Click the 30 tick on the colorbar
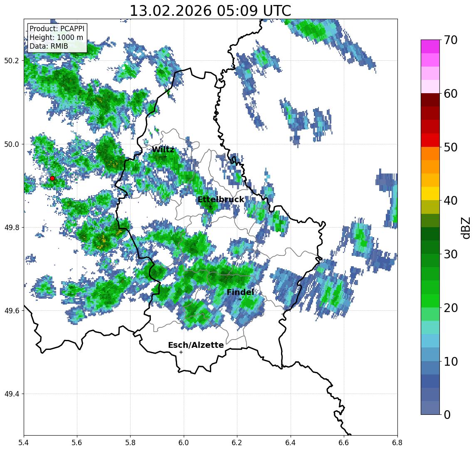 point(451,254)
